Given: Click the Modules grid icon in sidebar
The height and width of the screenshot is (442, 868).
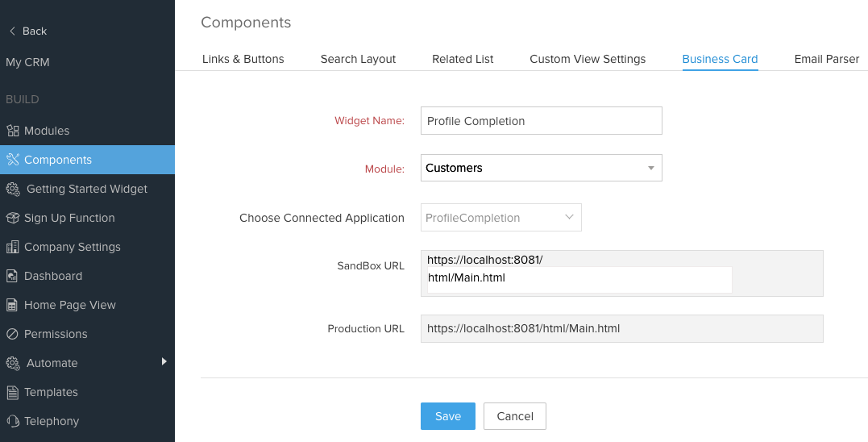Looking at the screenshot, I should tap(12, 131).
